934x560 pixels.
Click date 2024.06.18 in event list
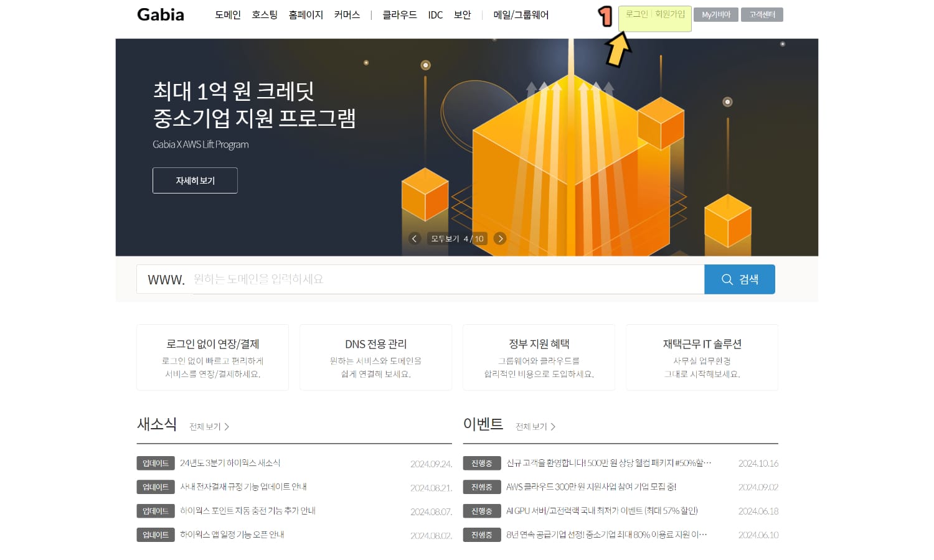[x=758, y=511]
